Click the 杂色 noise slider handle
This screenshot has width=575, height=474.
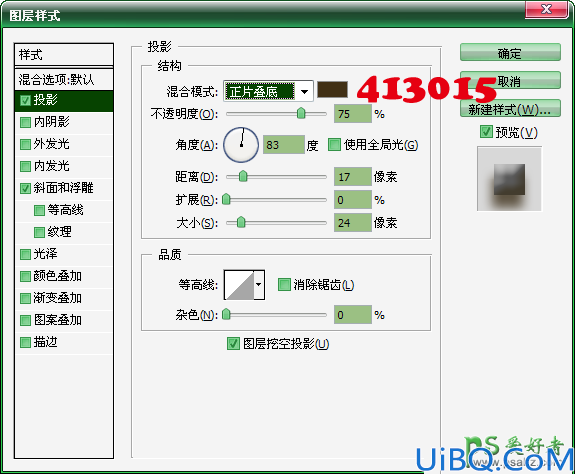pyautogui.click(x=226, y=314)
